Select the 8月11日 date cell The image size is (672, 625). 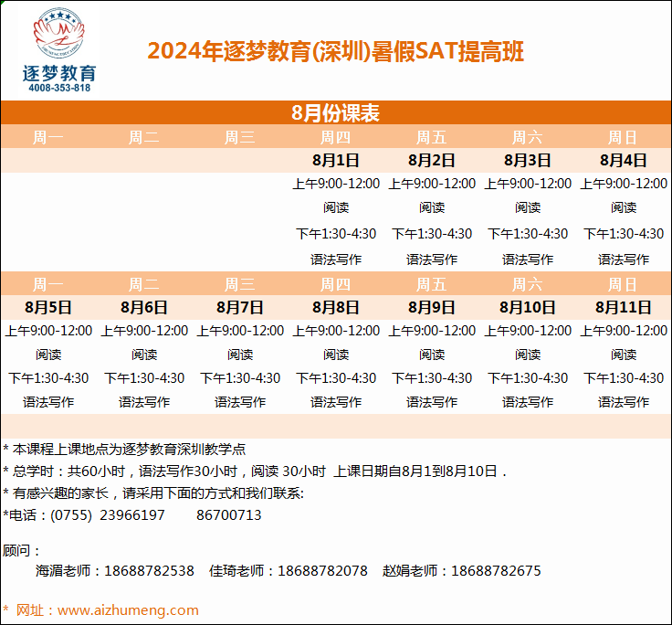624,308
